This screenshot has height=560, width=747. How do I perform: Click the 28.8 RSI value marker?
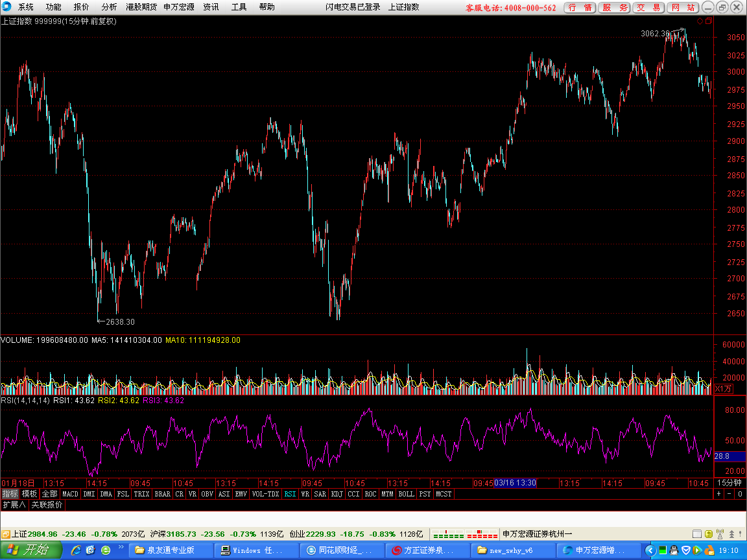[x=729, y=456]
